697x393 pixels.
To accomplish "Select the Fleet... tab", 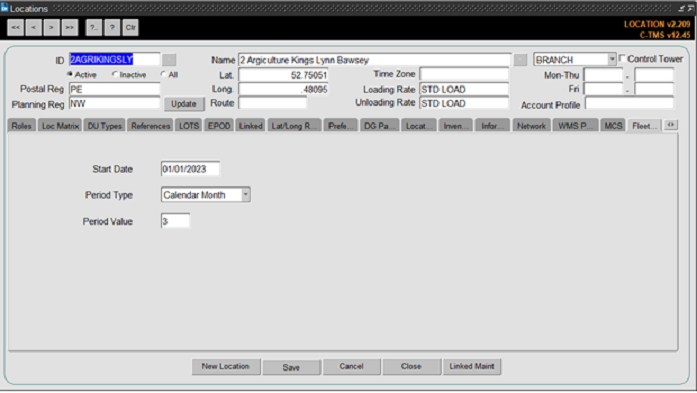I will pyautogui.click(x=644, y=126).
